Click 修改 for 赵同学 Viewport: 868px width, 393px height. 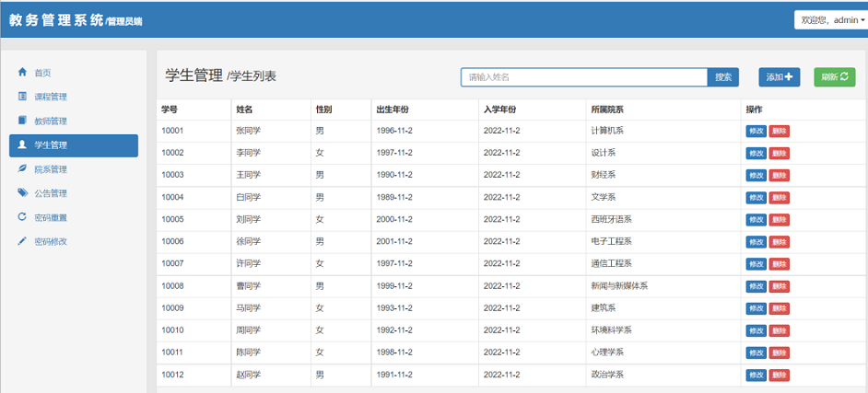point(756,375)
